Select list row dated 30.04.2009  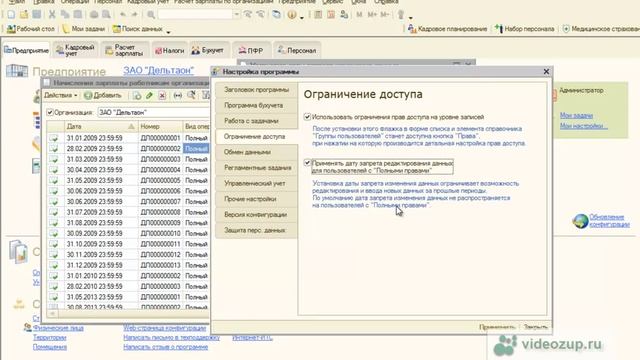pyautogui.click(x=128, y=170)
